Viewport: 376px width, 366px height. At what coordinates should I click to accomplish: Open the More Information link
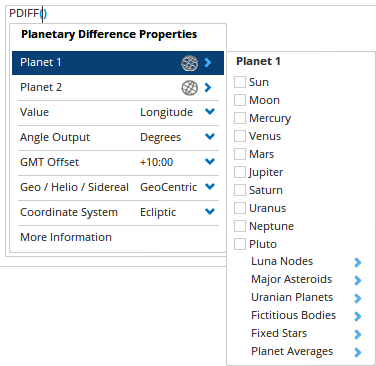[x=66, y=237]
